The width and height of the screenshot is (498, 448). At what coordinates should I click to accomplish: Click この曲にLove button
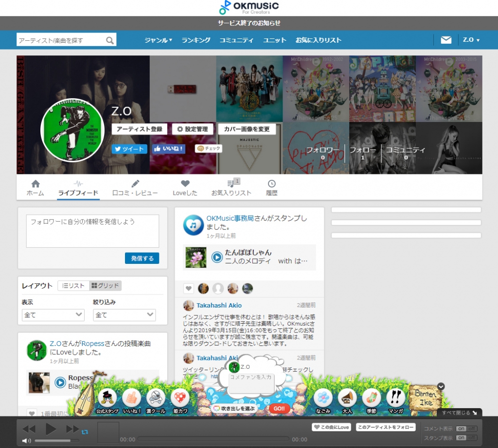click(332, 427)
